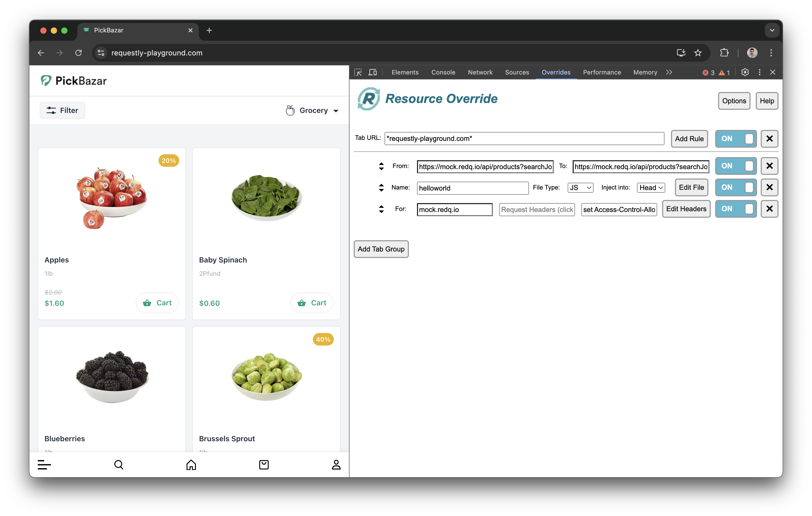Toggle the helloworld inject rule ON switch
The height and width of the screenshot is (516, 812).
point(735,187)
